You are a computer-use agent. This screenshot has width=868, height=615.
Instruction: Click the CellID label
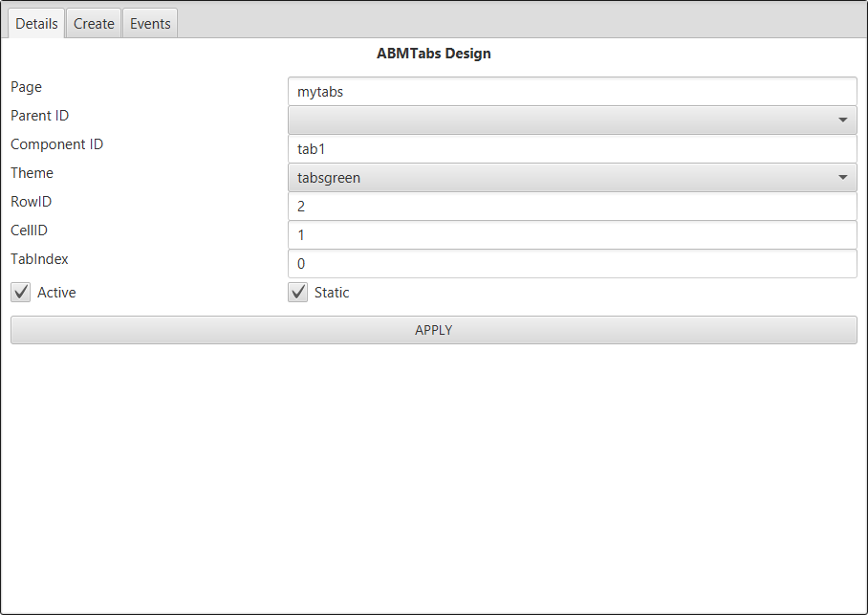point(29,231)
